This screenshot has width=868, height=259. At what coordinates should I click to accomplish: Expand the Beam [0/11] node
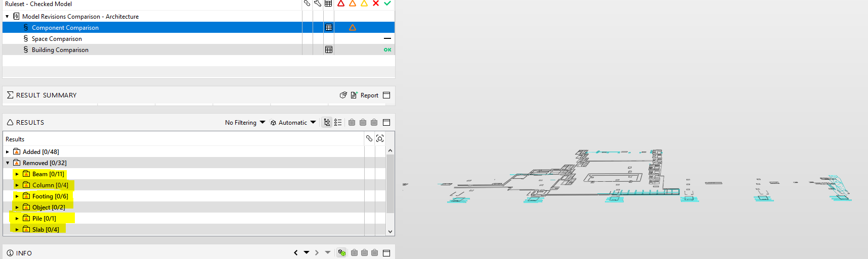coord(17,174)
